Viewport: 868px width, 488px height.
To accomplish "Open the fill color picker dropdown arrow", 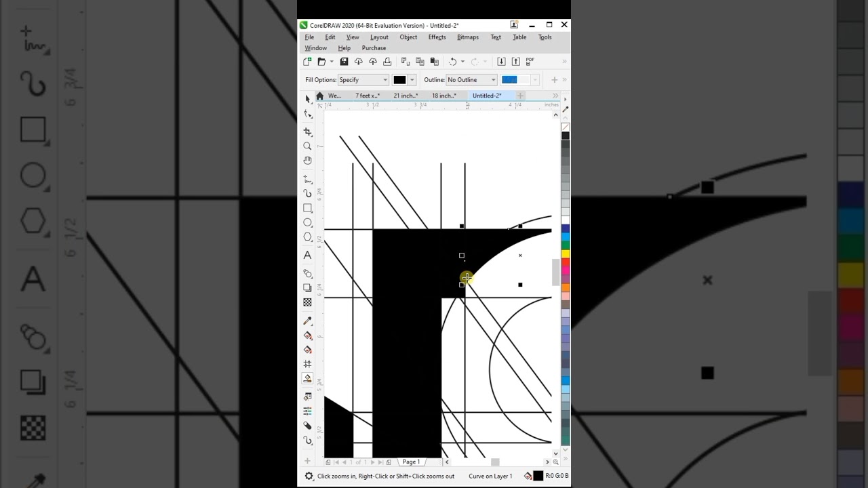I will point(412,80).
